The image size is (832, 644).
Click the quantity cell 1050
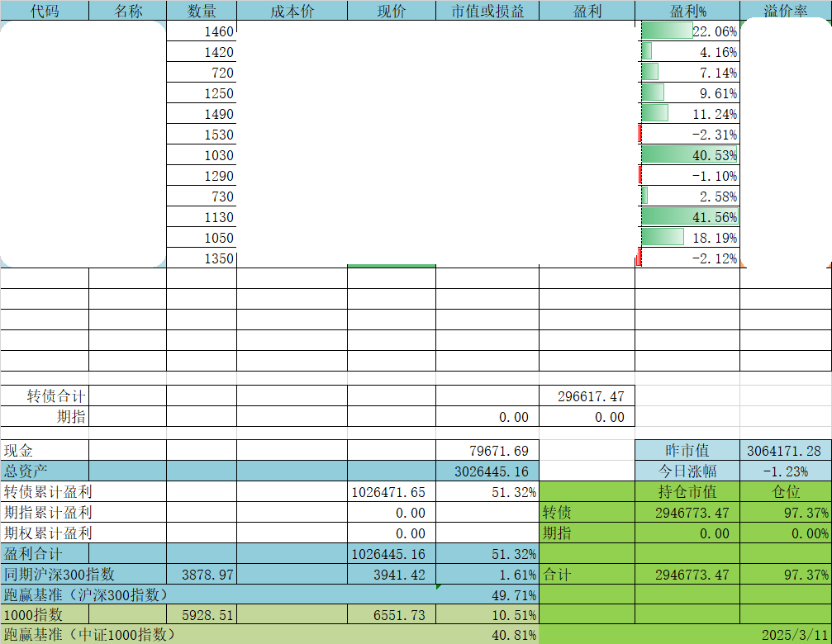tap(202, 238)
